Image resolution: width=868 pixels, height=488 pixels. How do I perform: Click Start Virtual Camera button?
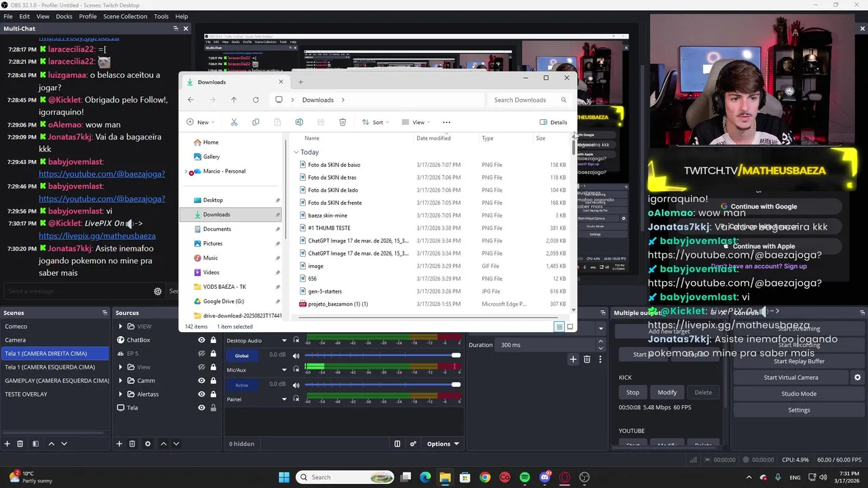coord(791,378)
